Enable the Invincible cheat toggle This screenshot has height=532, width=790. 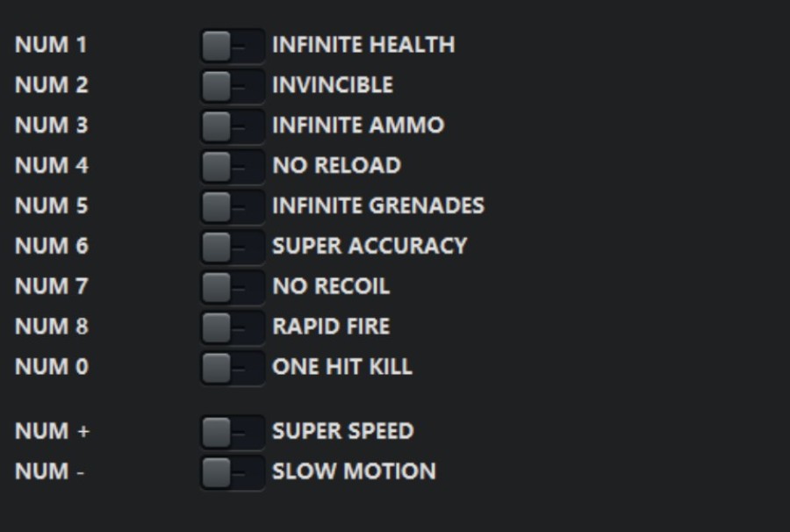(x=232, y=86)
